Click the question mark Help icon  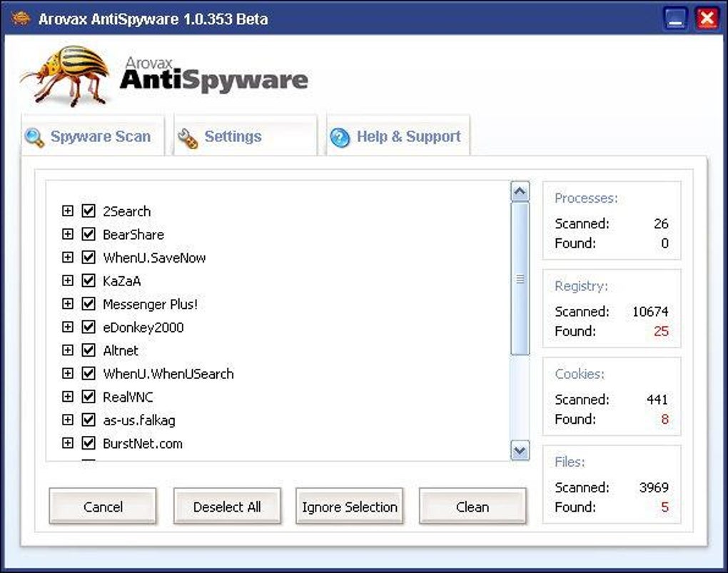tap(340, 138)
